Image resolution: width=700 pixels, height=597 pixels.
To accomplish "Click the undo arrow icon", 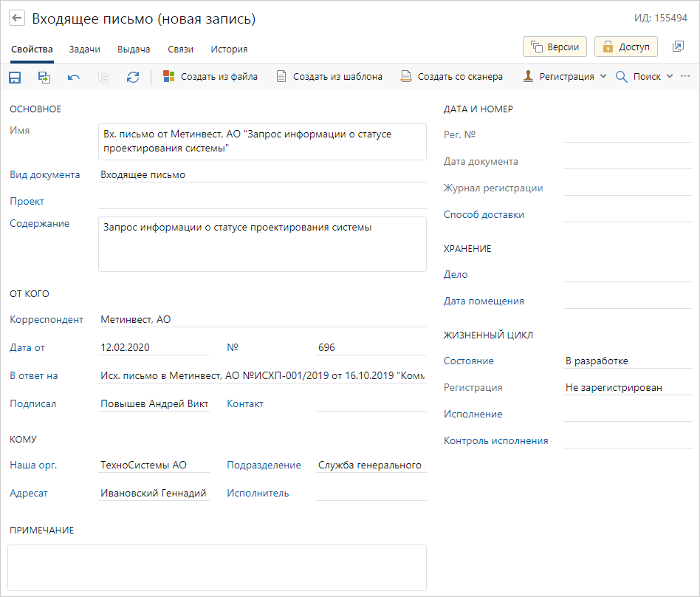I will pyautogui.click(x=74, y=78).
